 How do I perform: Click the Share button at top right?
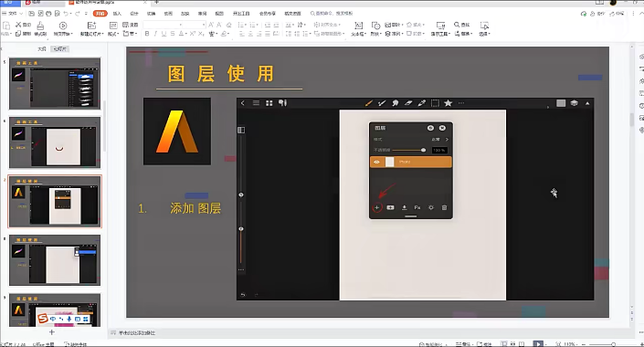point(617,14)
